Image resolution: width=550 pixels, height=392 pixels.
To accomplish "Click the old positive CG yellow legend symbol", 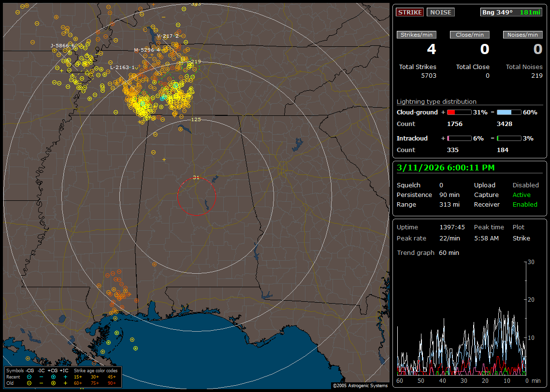I will (x=53, y=383).
